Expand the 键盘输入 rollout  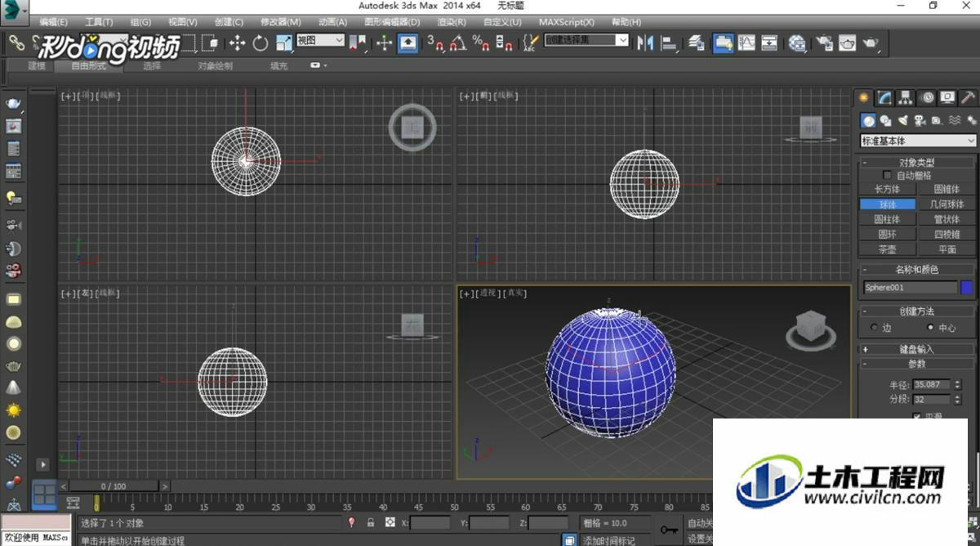(917, 349)
